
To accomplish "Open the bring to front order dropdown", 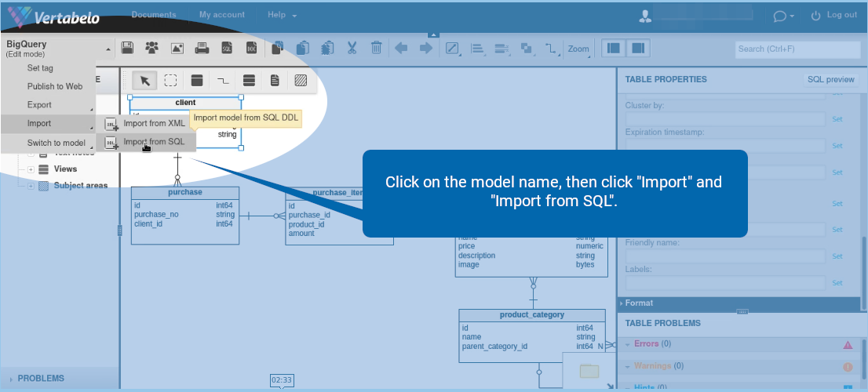I will click(527, 49).
